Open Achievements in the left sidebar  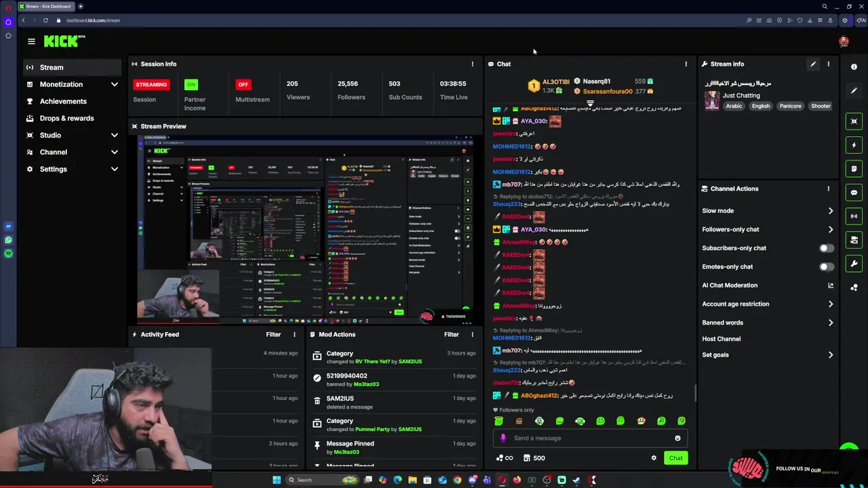pos(73,102)
